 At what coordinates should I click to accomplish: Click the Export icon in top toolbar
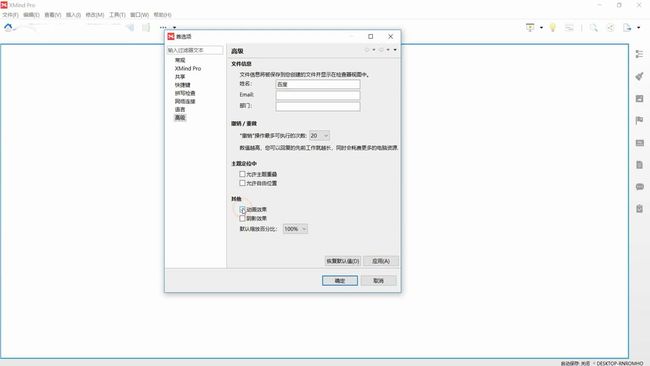pyautogui.click(x=627, y=28)
